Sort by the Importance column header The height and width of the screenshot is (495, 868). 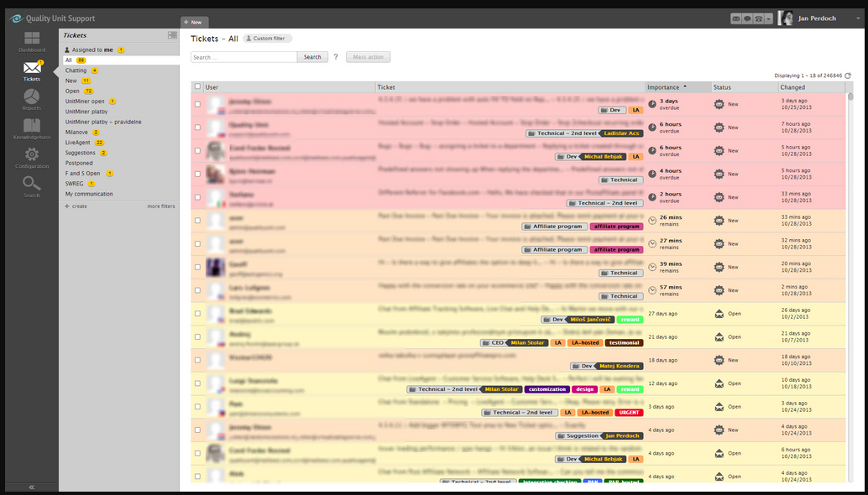678,87
